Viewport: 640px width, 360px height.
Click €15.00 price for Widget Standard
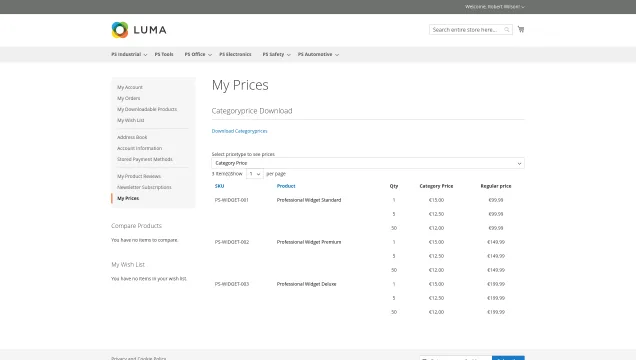point(436,200)
